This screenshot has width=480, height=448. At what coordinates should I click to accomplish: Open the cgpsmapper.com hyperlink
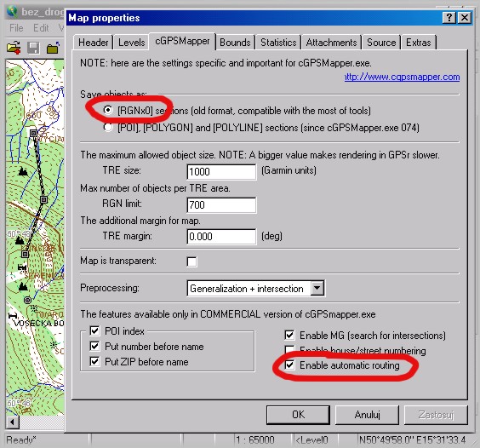point(403,77)
